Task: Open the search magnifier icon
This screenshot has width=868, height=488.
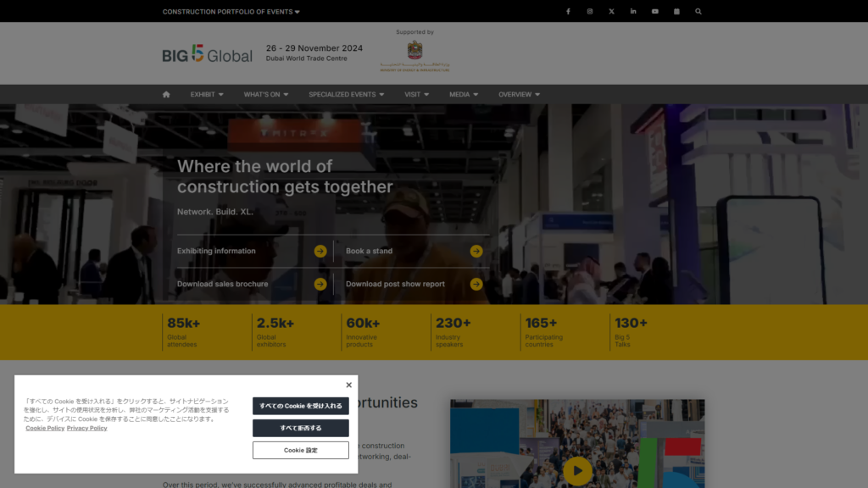Action: pyautogui.click(x=698, y=11)
